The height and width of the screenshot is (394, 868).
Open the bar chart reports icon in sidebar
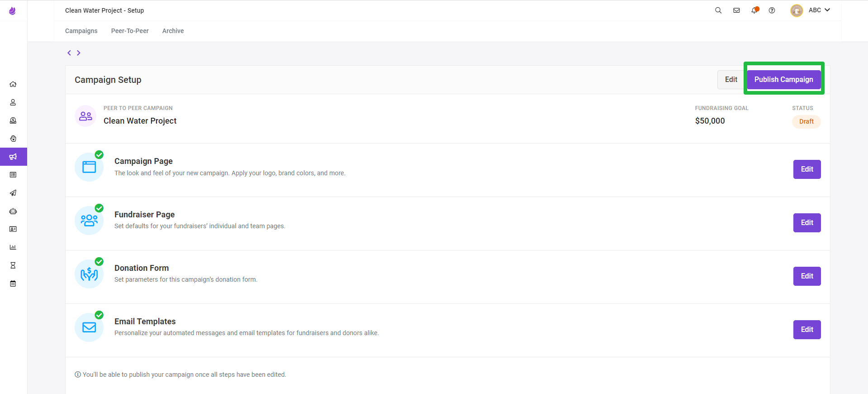[x=13, y=247]
